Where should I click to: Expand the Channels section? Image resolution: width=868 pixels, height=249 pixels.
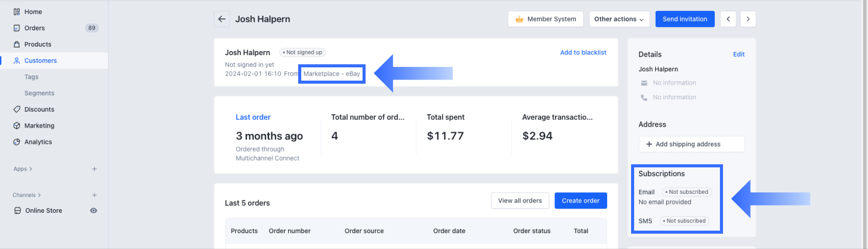27,195
